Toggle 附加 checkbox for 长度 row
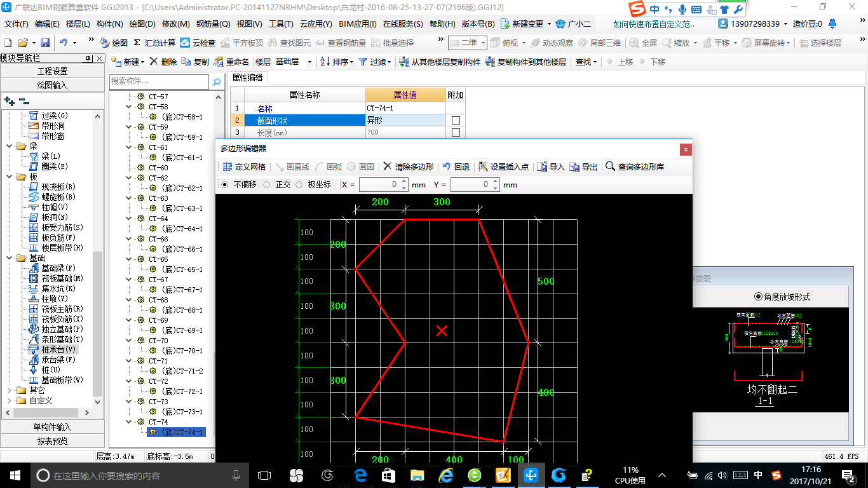Viewport: 868px width, 488px height. pos(456,133)
